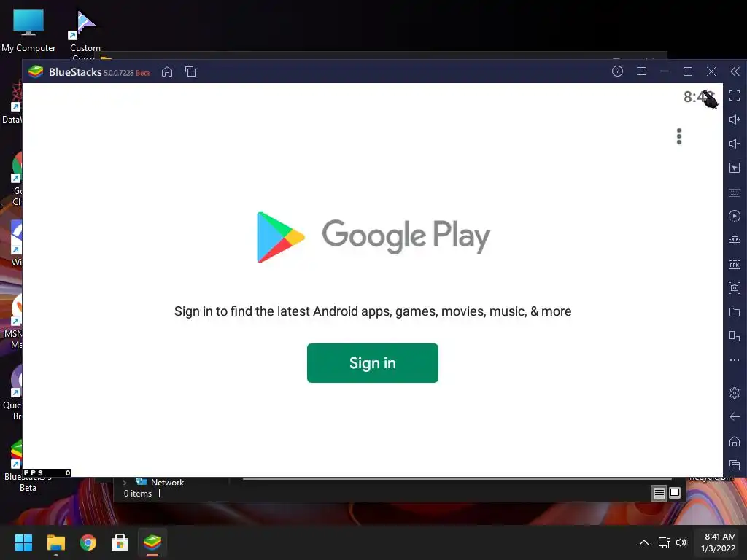This screenshot has width=747, height=560.
Task: Launch Google Chrome from the taskbar
Action: [x=88, y=542]
